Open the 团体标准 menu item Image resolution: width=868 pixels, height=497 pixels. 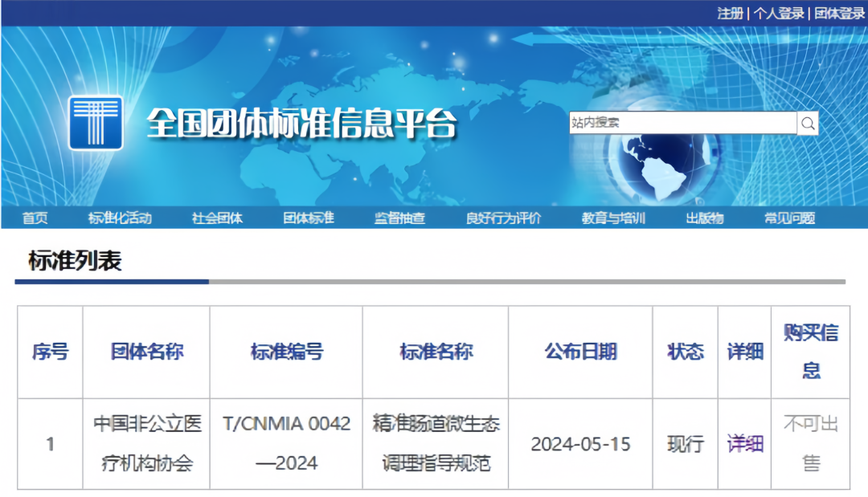point(309,218)
